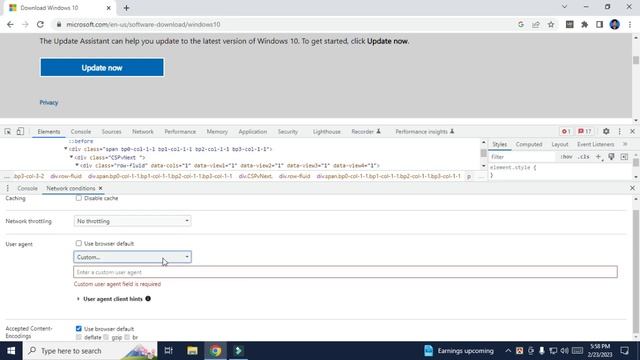Open drawer three-dot menu beside Console
Viewport: 640px width, 360px height.
pyautogui.click(x=7, y=188)
